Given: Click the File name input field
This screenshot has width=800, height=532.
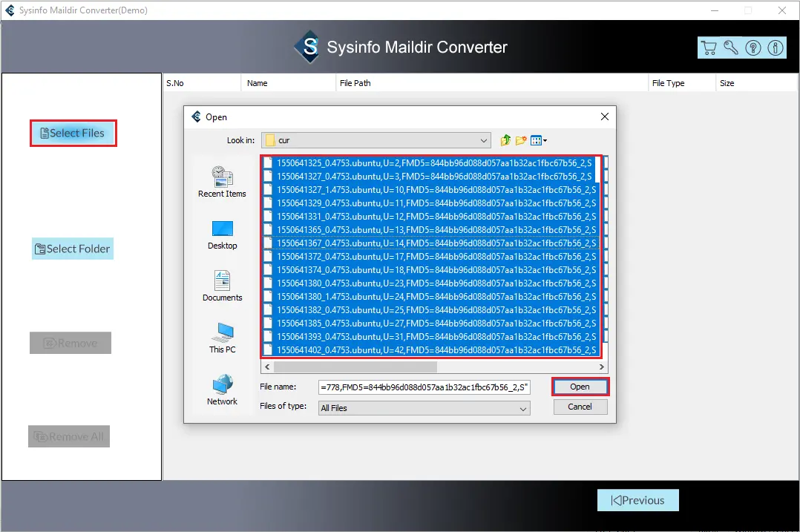Looking at the screenshot, I should [x=424, y=387].
